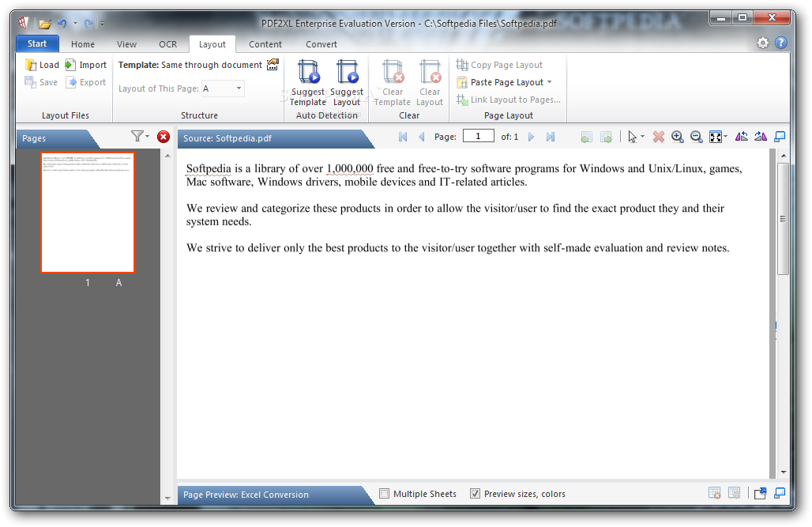The height and width of the screenshot is (527, 812).
Task: Open the fit-to-window dropdown arrow
Action: (726, 137)
